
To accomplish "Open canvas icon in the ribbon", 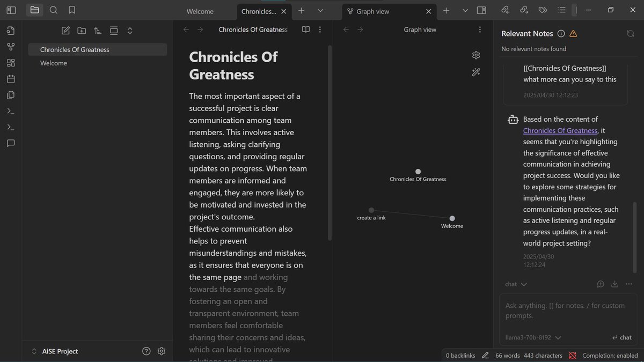I will coord(11,63).
